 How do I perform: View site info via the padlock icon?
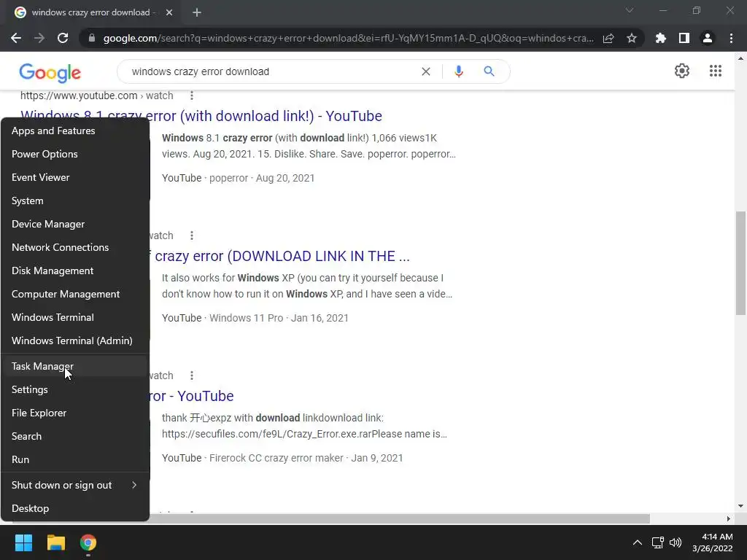coord(92,38)
